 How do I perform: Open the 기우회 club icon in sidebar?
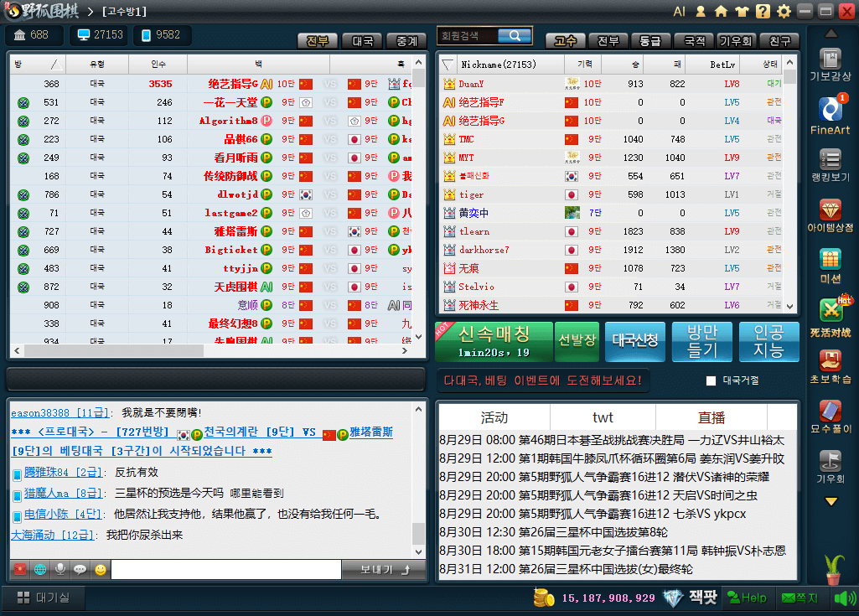click(831, 466)
